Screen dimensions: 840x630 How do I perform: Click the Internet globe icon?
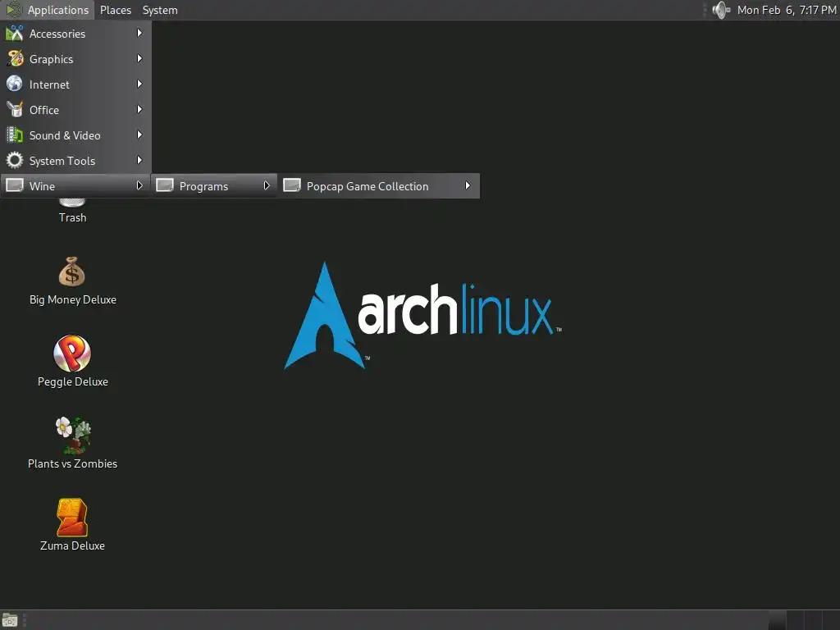click(15, 84)
